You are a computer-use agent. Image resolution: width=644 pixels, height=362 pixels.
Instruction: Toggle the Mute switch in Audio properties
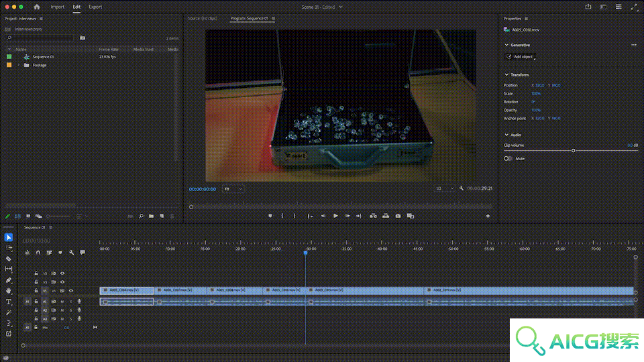coord(508,158)
